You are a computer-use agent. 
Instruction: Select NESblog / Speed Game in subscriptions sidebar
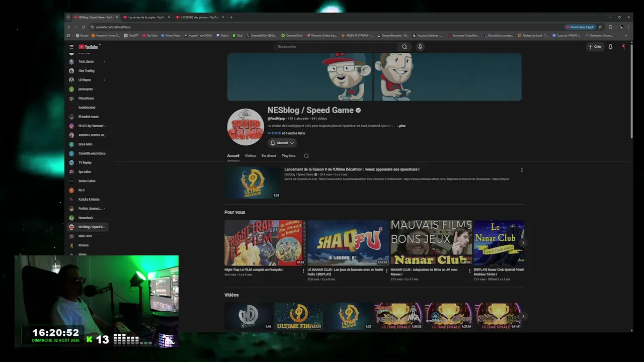click(87, 227)
